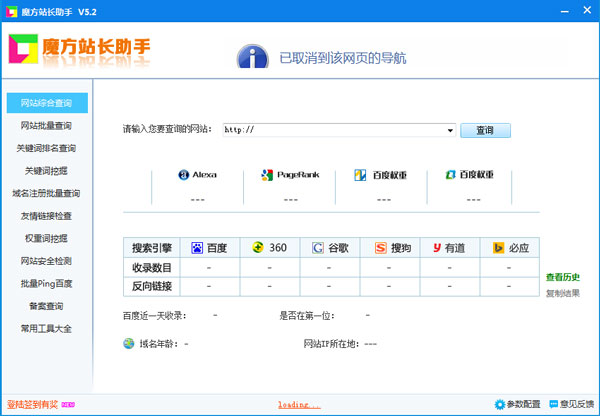Click the green-blue 百度权重 icon
600x416 pixels.
coord(450,175)
